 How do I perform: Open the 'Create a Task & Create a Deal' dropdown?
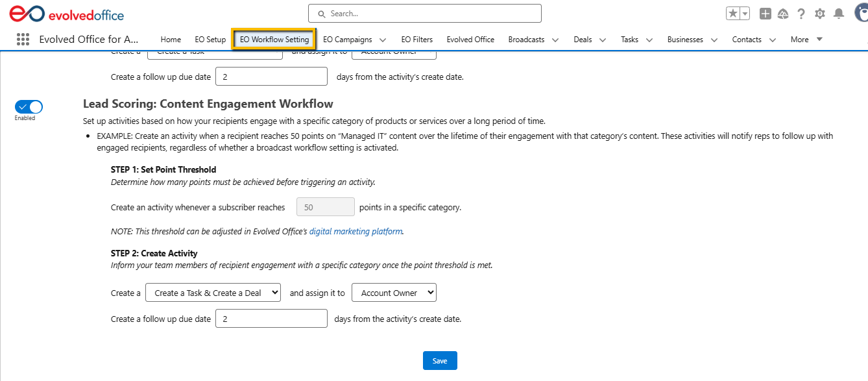(213, 293)
